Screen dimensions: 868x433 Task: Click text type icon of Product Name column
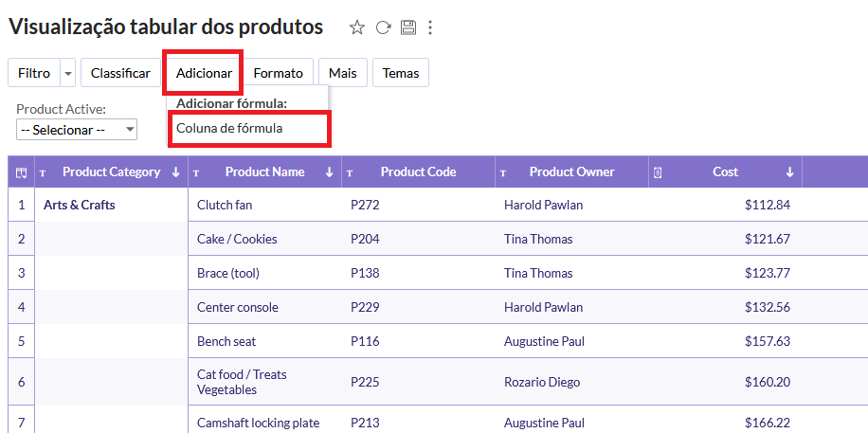pos(196,172)
